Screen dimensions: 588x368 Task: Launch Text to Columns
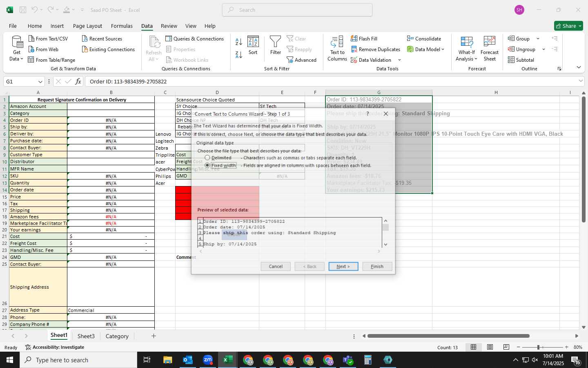tap(337, 48)
